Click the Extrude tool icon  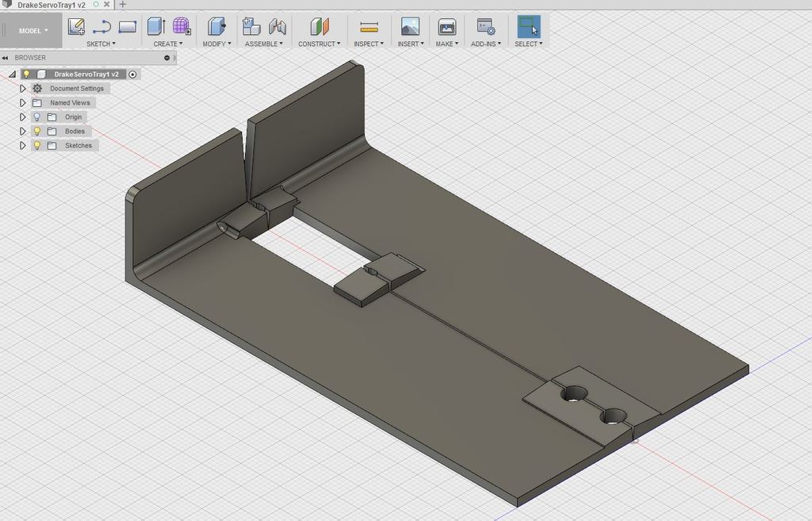[156, 27]
